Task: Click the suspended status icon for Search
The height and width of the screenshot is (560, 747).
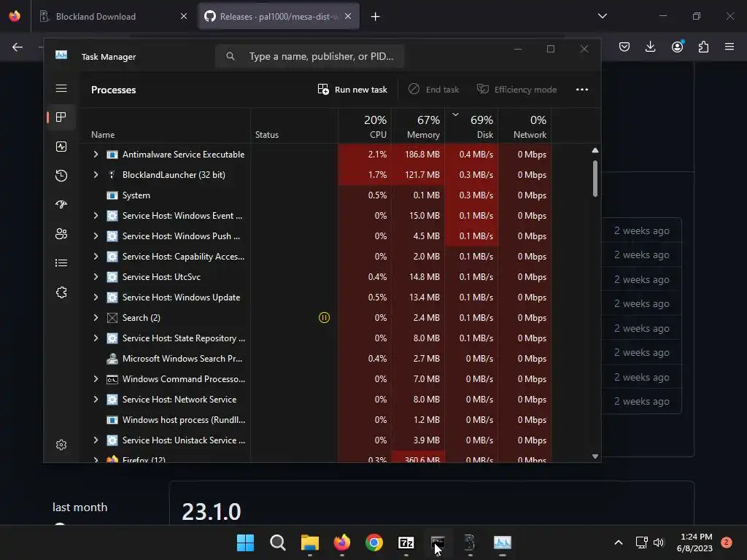Action: [324, 318]
